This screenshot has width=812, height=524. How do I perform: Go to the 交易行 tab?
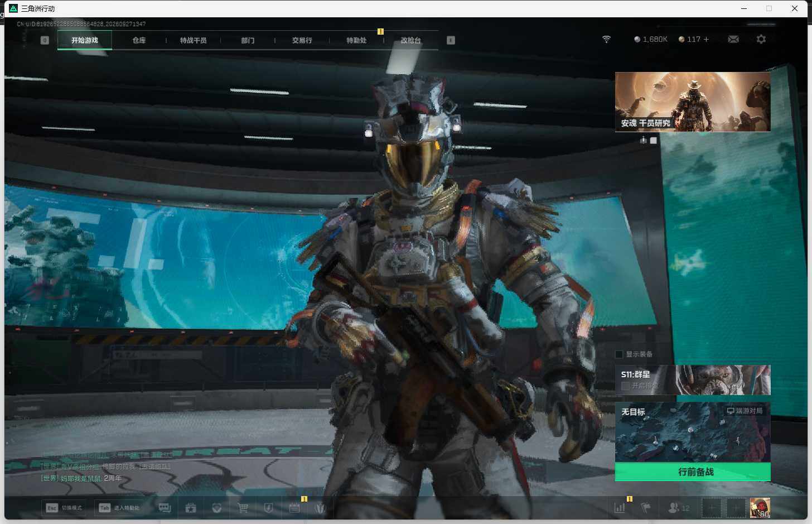(x=302, y=40)
